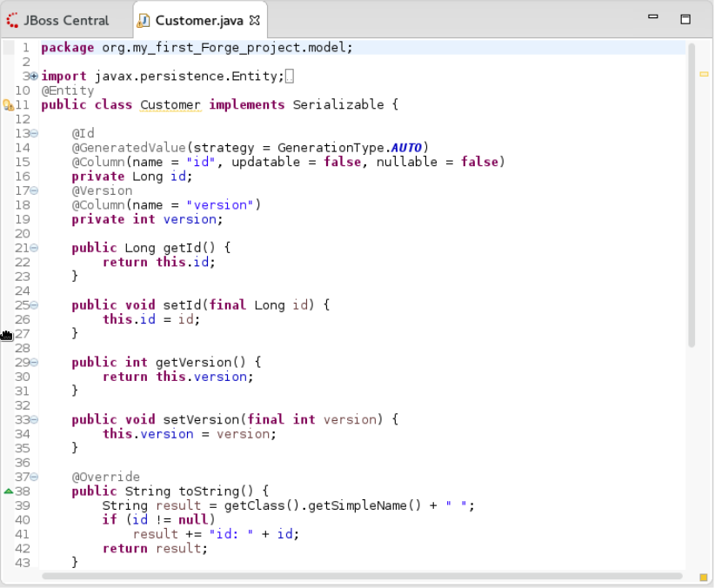Click the toString method name on line 38
This screenshot has height=588, width=715.
click(x=209, y=491)
